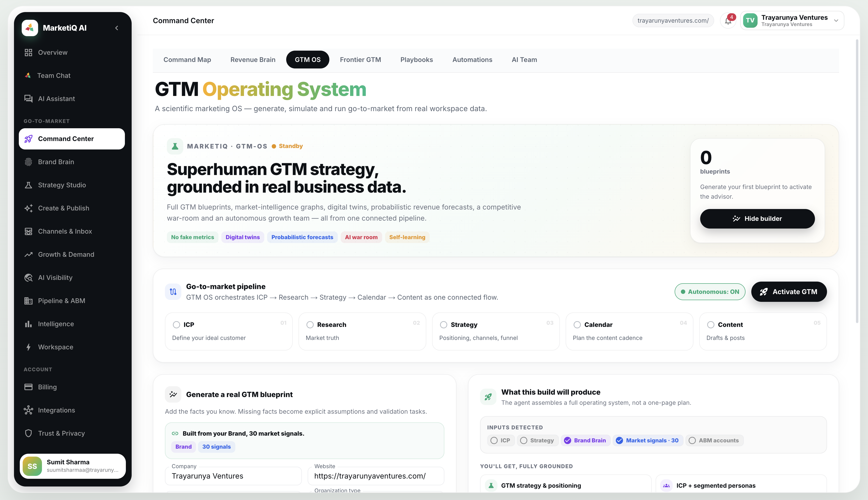Click the Self-learning tag
The height and width of the screenshot is (500, 868).
tap(407, 237)
